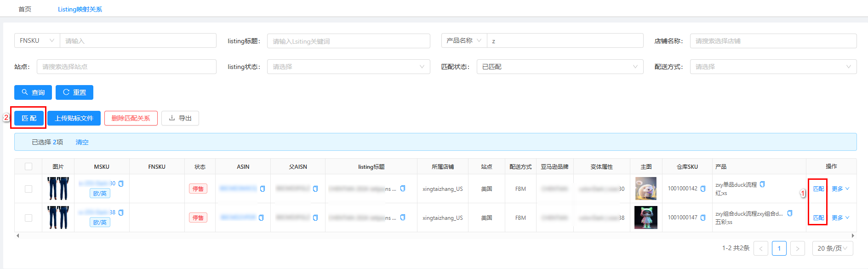
Task: Click the listing标题 keyword input field
Action: point(348,41)
